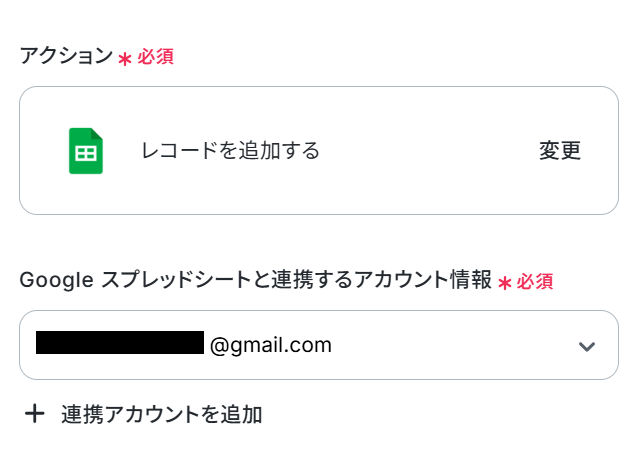Open the 連携アカウントを追加 link

point(161,414)
